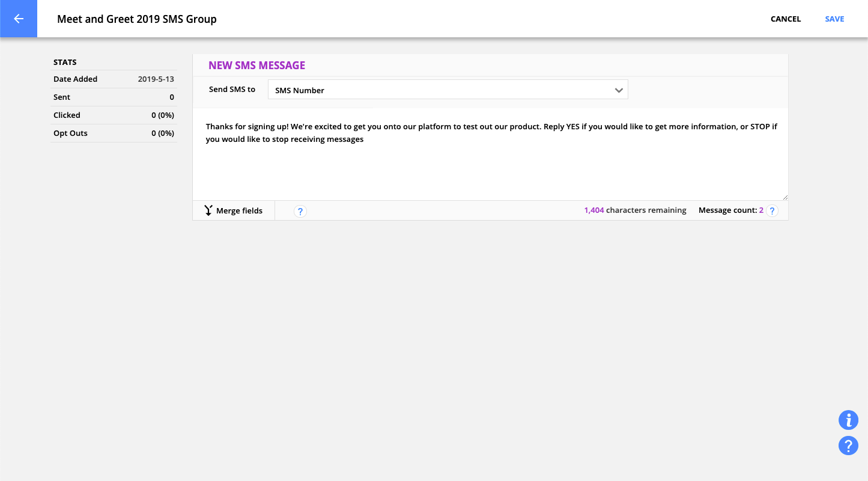The image size is (868, 481).
Task: Open the blue info circle icon
Action: [848, 420]
